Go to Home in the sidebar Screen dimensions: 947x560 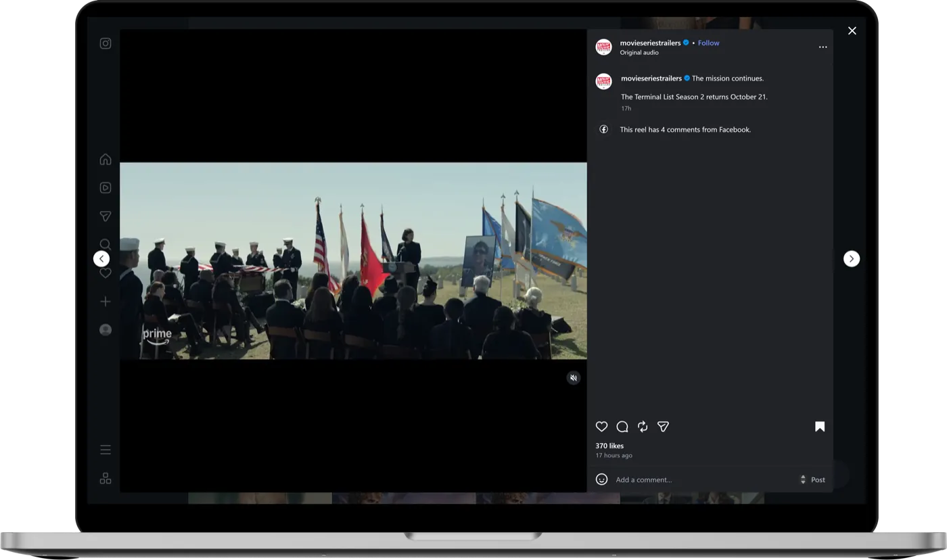(x=106, y=160)
